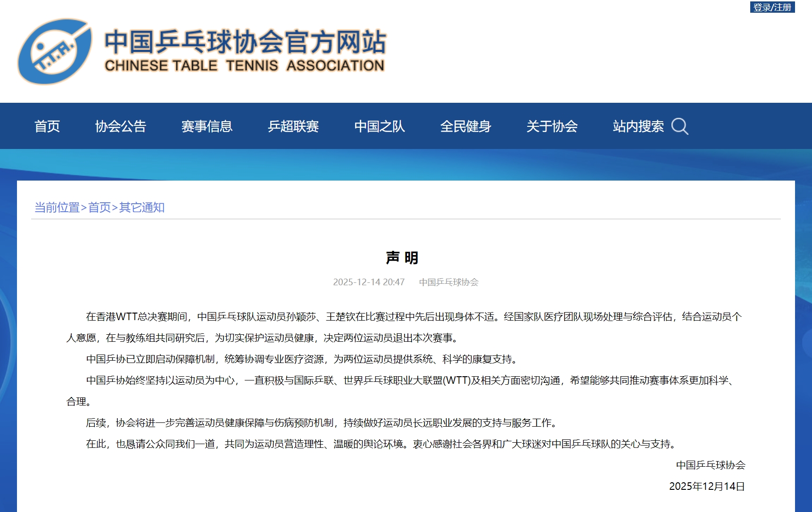
Task: Click the site title 中国乒乓球协会官方网站
Action: pos(245,42)
